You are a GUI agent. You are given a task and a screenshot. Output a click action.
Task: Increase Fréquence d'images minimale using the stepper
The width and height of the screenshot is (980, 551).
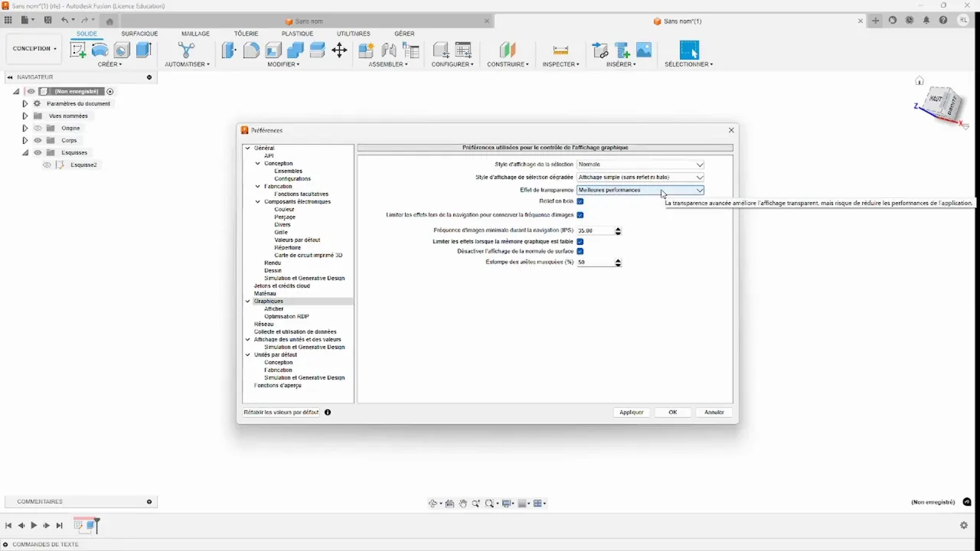(617, 228)
